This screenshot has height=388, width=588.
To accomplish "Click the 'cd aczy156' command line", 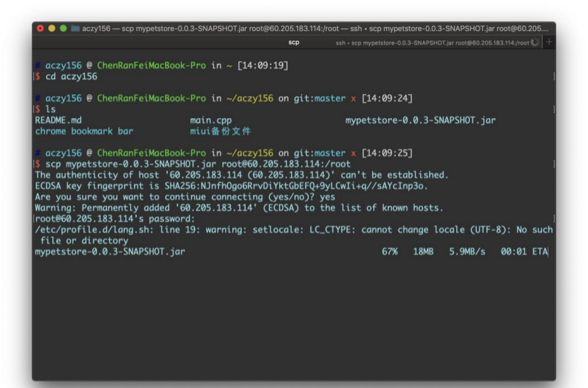I will [72, 76].
